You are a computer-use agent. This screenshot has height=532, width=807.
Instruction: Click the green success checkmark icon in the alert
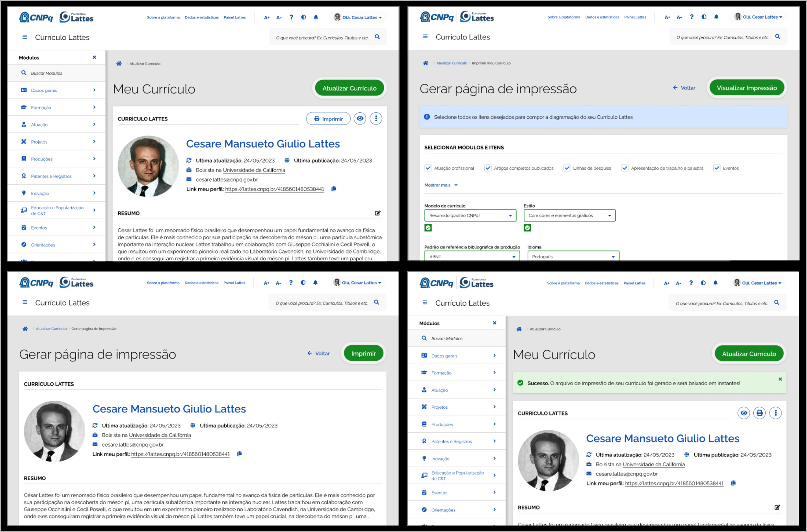[520, 383]
